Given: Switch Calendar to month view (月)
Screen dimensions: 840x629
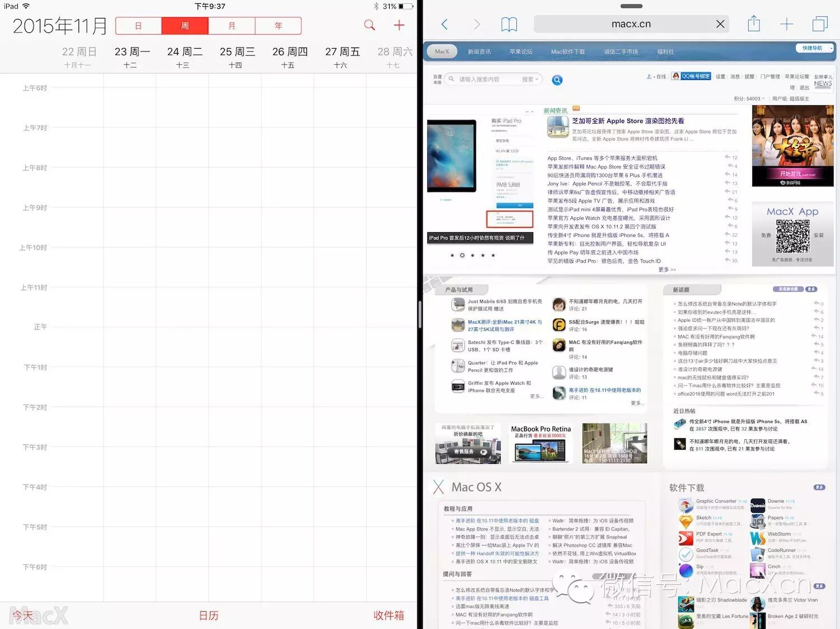Looking at the screenshot, I should (231, 26).
